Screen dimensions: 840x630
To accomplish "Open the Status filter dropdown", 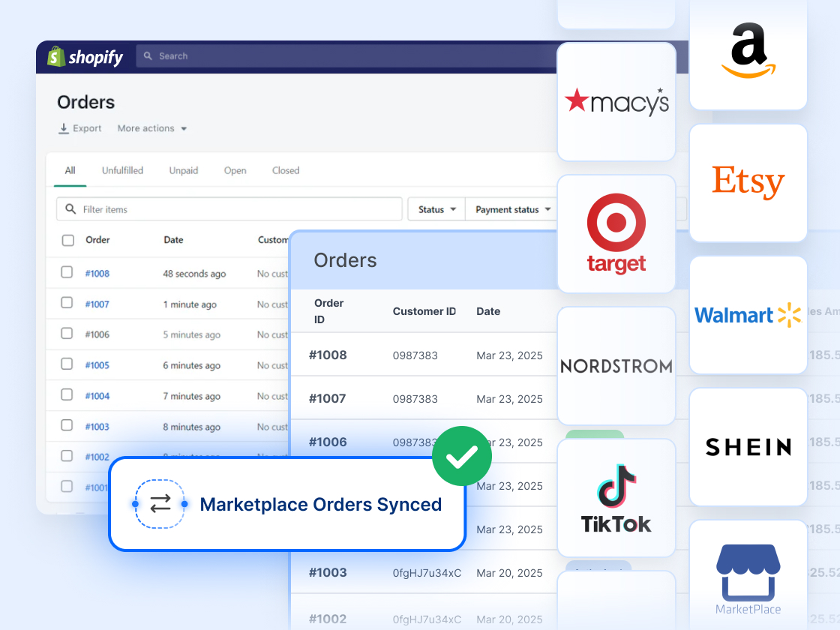I will pyautogui.click(x=436, y=209).
